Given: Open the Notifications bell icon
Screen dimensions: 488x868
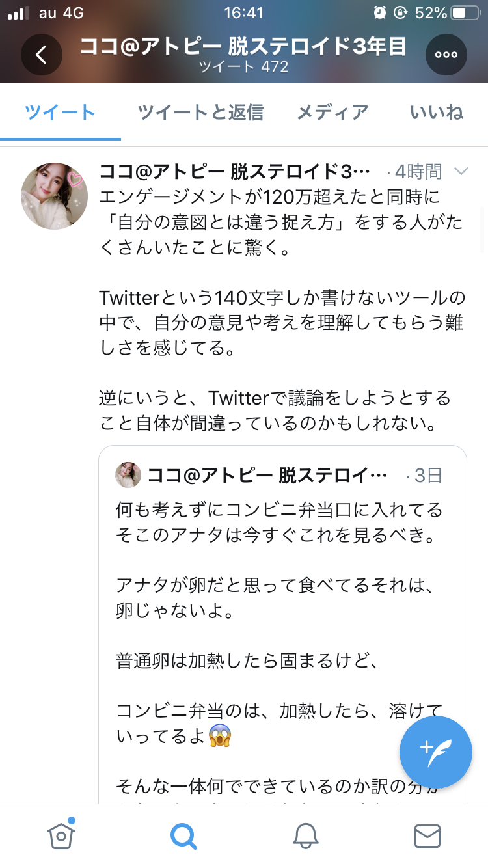Looking at the screenshot, I should [x=305, y=836].
